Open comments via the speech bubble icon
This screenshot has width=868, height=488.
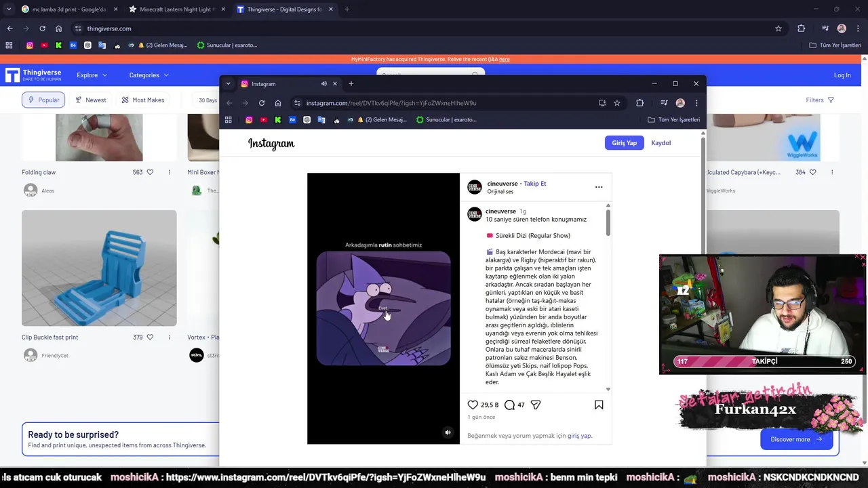(x=509, y=405)
